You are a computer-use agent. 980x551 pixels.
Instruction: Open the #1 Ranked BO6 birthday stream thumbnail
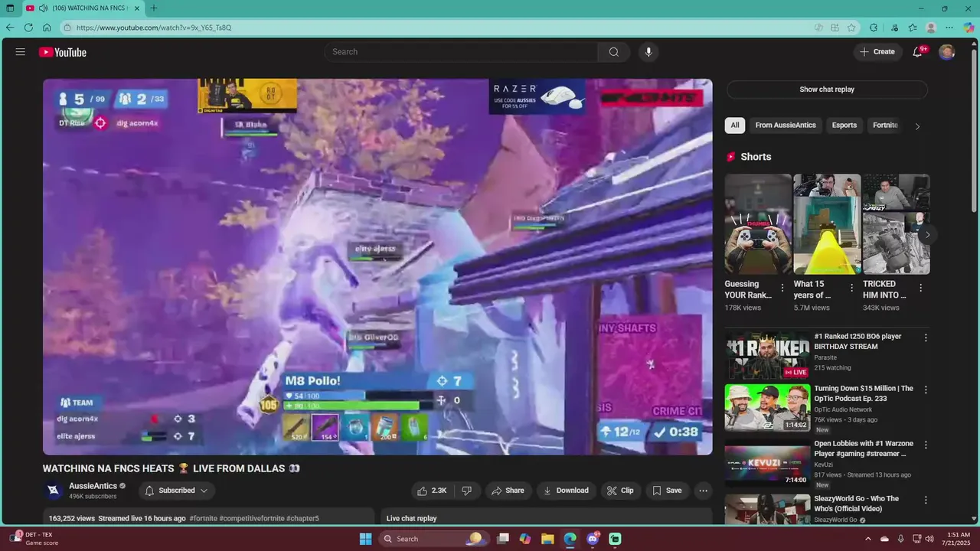pos(767,355)
